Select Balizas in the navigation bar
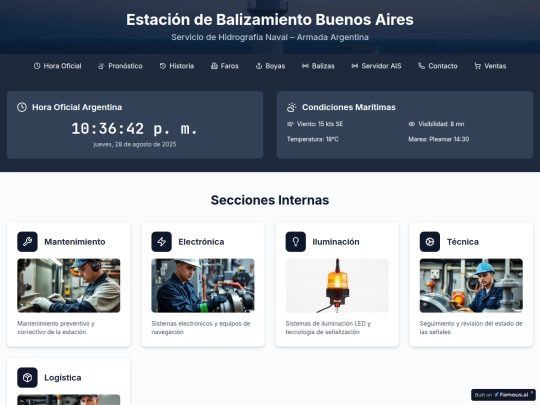The image size is (540, 405). (318, 66)
